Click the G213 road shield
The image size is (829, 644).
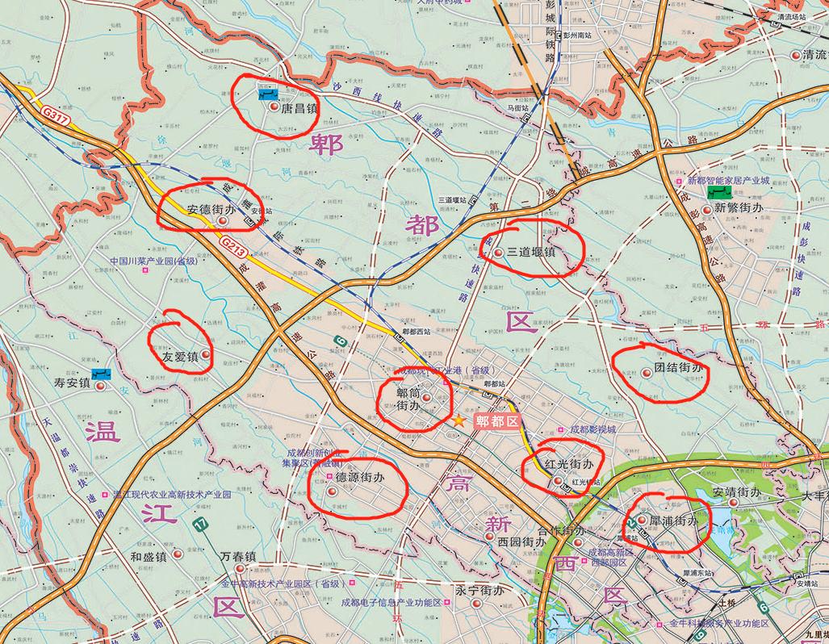click(x=232, y=248)
